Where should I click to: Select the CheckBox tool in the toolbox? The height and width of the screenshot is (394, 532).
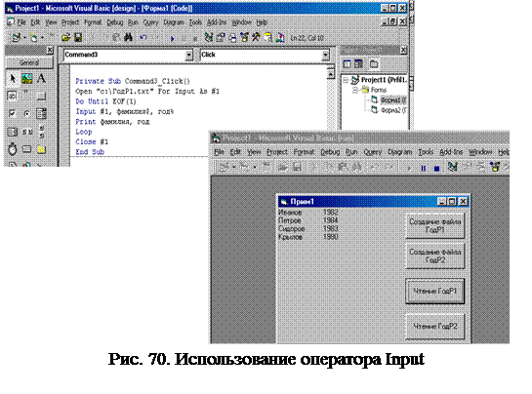[x=13, y=113]
